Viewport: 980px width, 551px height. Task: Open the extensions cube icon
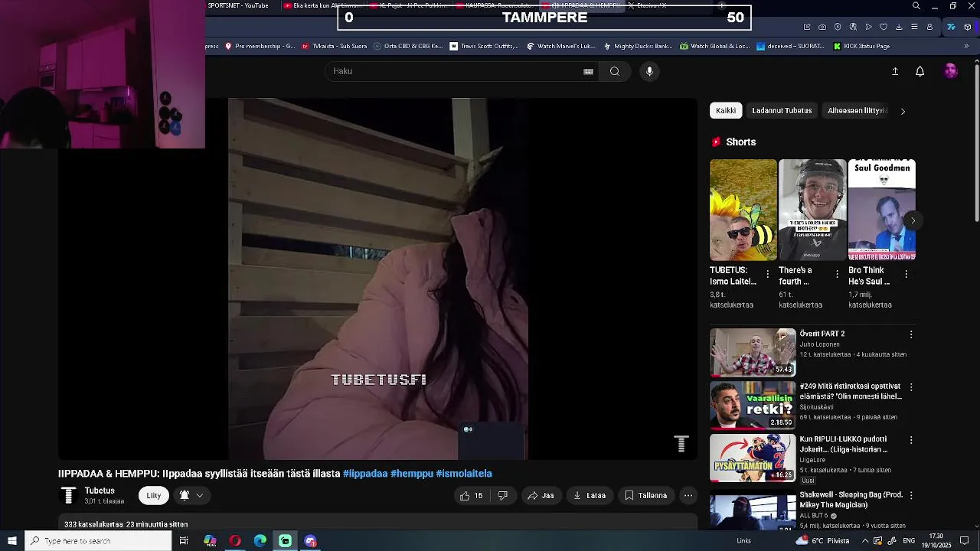click(x=968, y=27)
